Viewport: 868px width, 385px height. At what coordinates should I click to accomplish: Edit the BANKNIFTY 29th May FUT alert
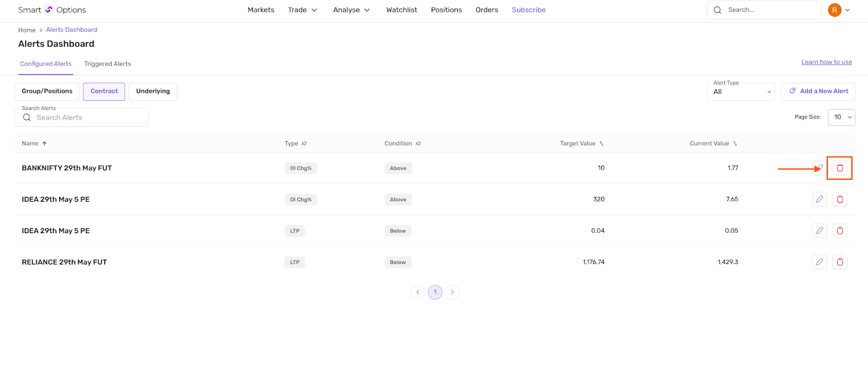click(819, 168)
